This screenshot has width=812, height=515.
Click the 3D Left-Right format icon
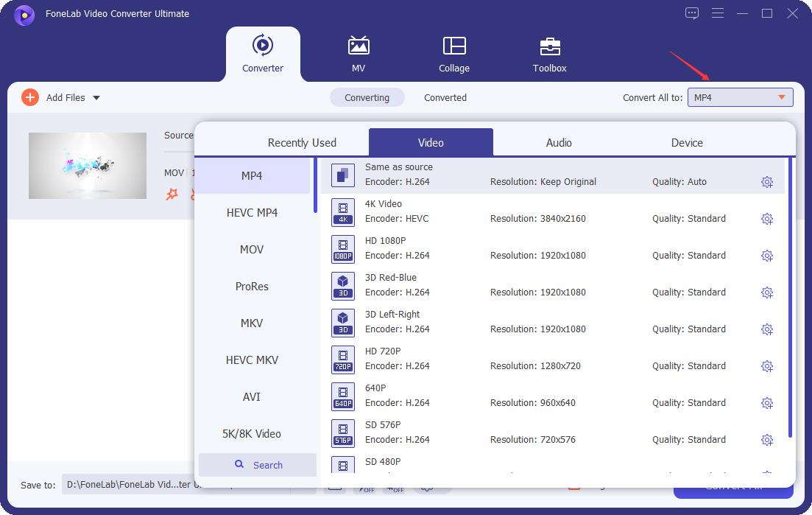(343, 323)
